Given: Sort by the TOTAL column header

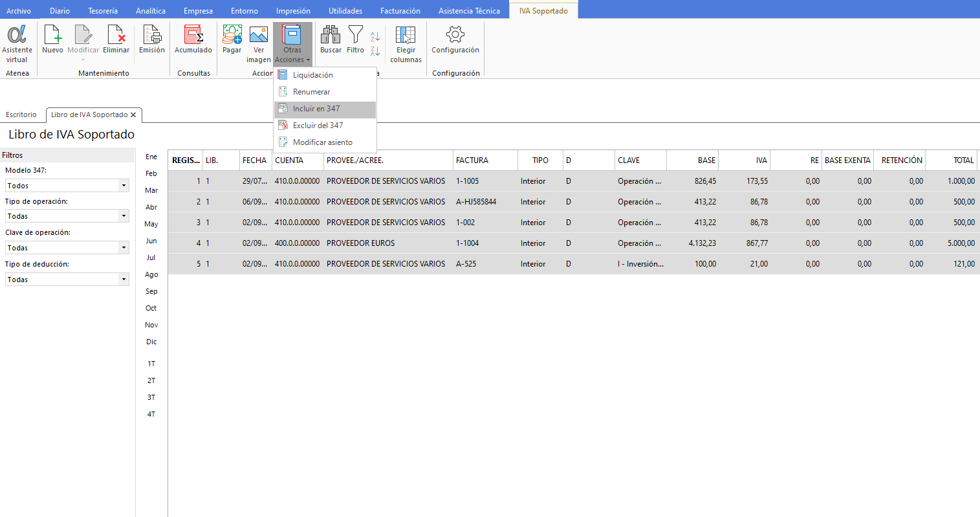Looking at the screenshot, I should pos(951,160).
